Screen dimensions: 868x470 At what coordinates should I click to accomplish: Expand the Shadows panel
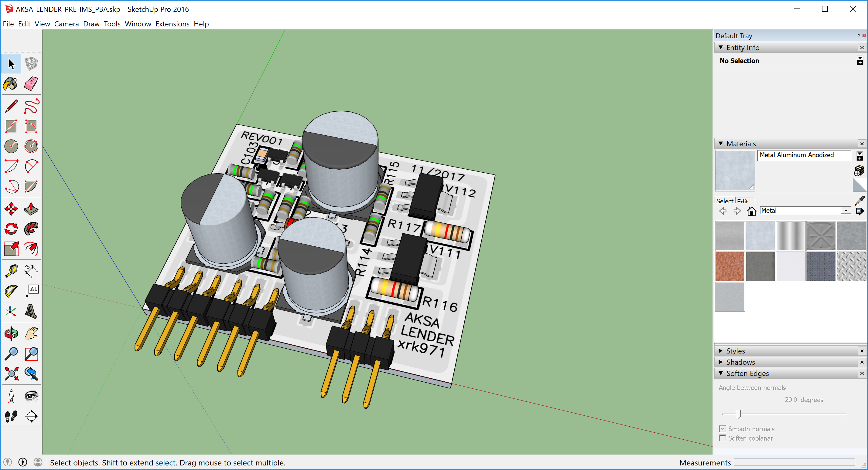click(x=721, y=362)
